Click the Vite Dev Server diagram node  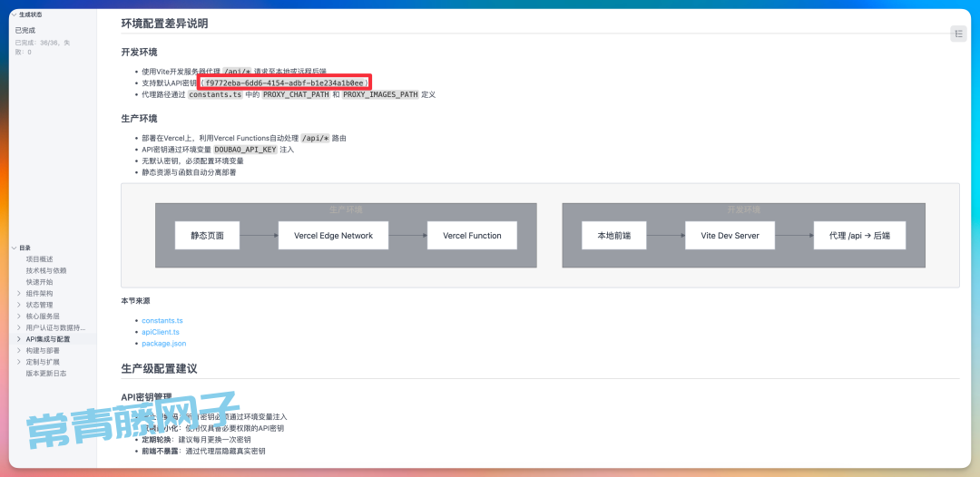pos(730,236)
